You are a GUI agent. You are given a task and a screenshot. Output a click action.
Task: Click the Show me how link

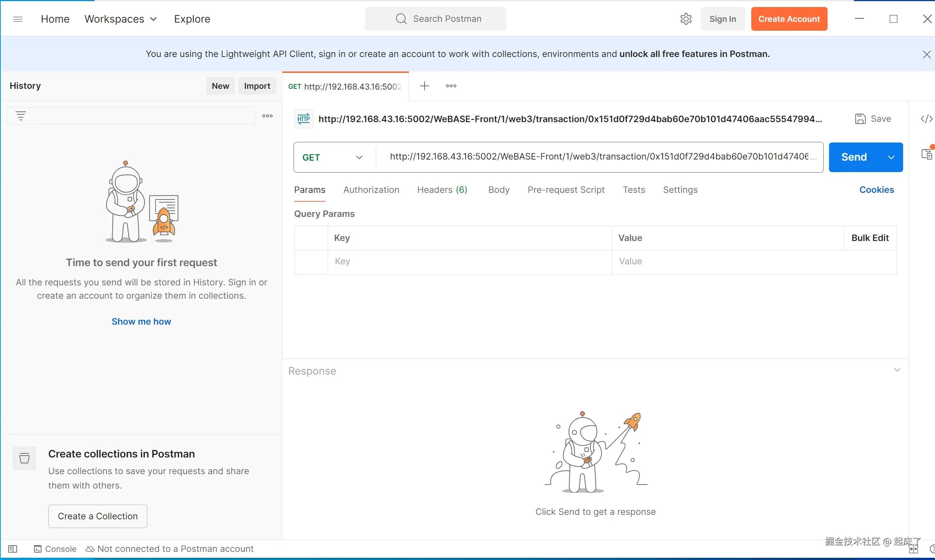point(141,322)
